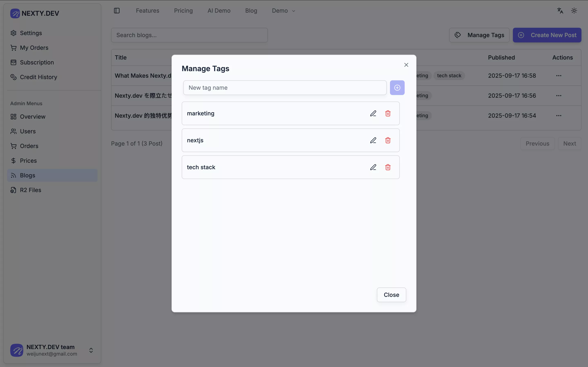Expand the Demo dropdown menu
The image size is (588, 367).
[283, 11]
